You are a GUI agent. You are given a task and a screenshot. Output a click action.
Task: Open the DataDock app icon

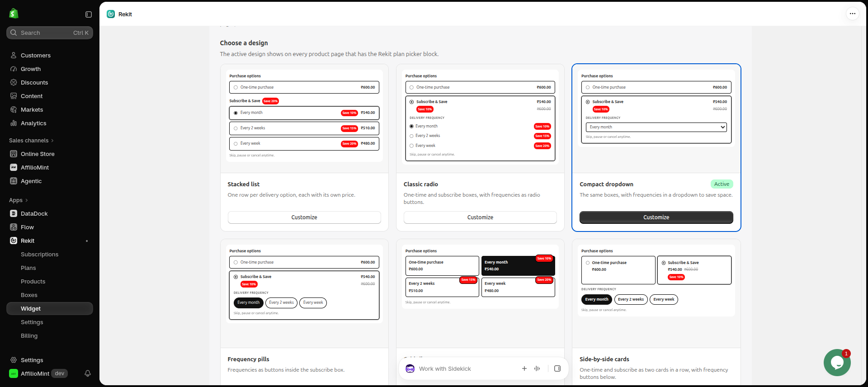pyautogui.click(x=14, y=213)
